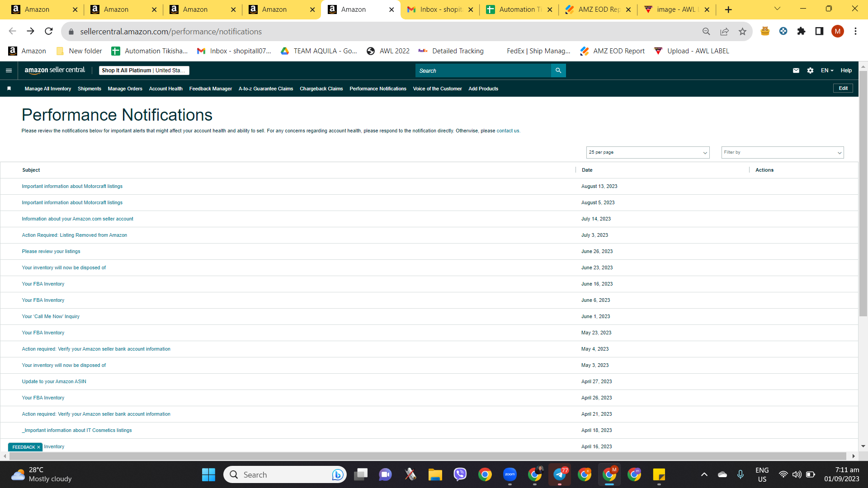Viewport: 868px width, 488px height.
Task: Open the Shop It All Platinum account switcher
Action: click(x=144, y=70)
